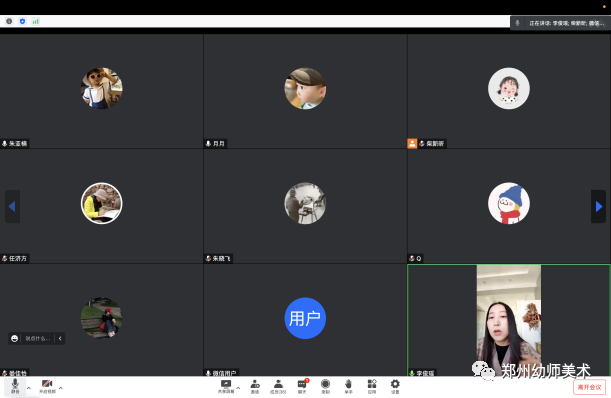Go to the previous page of participants
This screenshot has height=398, width=611.
12,206
